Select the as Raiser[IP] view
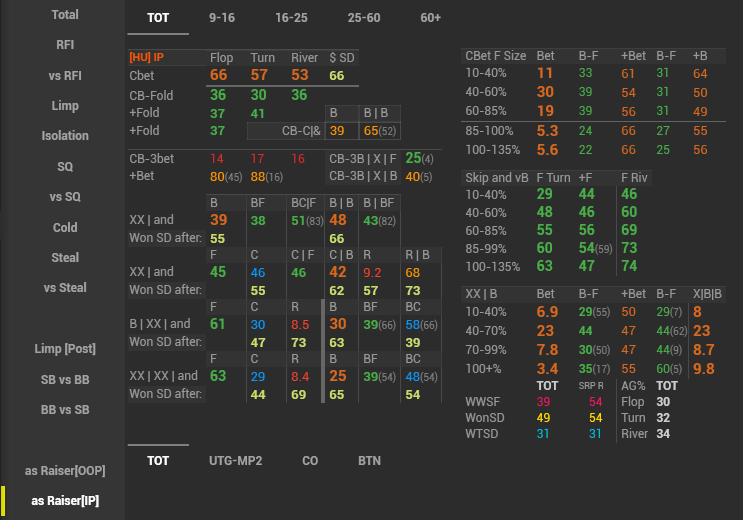743x520 pixels. (67, 500)
